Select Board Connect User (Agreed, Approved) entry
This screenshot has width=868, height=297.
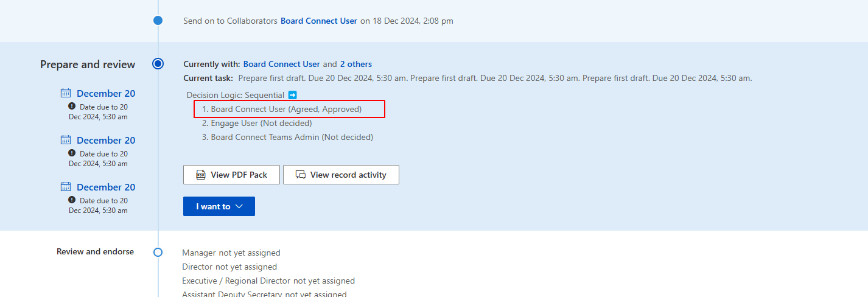(x=286, y=109)
